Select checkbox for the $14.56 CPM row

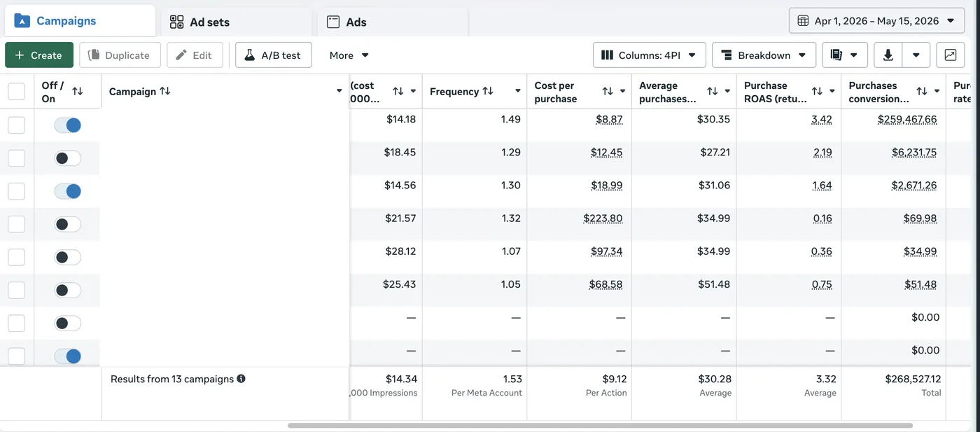coord(16,191)
